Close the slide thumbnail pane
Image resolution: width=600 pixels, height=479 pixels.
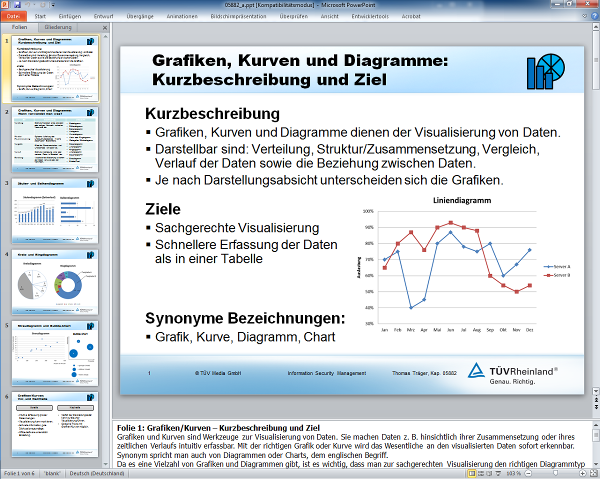103,28
